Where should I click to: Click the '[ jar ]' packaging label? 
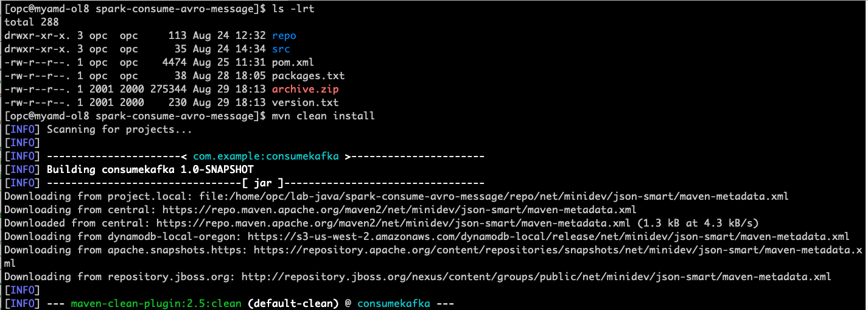pos(262,183)
